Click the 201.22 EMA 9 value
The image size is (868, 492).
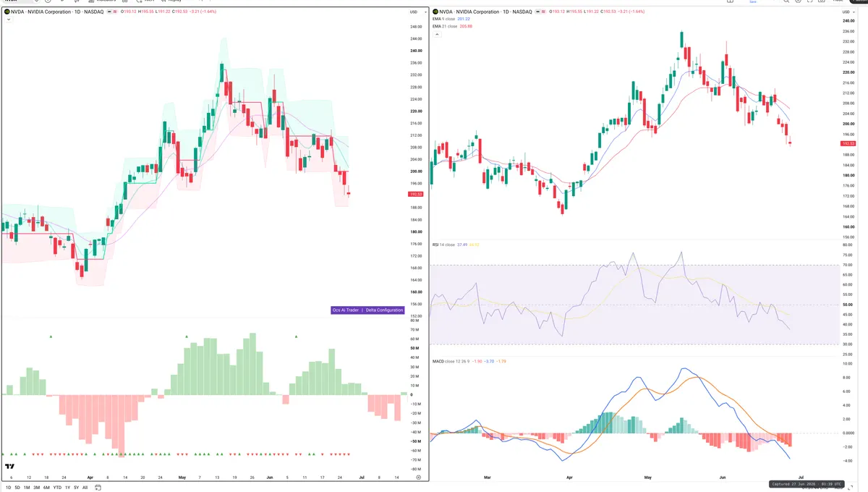[464, 20]
